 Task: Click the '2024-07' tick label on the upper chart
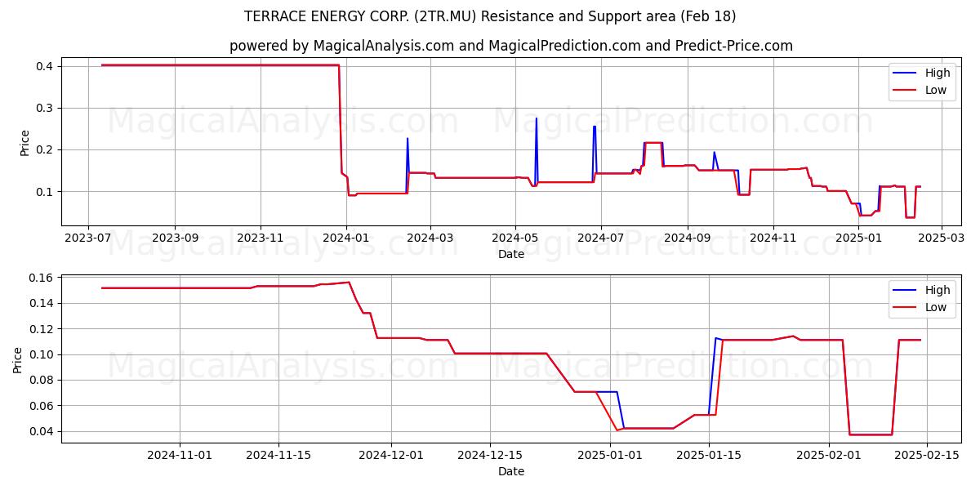601,238
